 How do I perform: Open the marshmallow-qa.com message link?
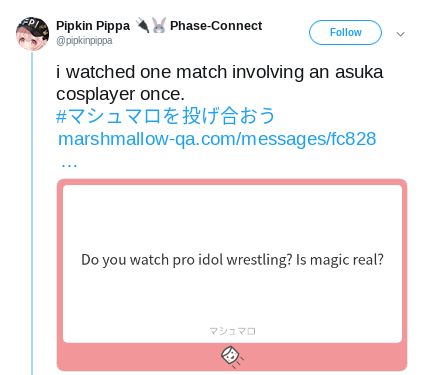217,139
